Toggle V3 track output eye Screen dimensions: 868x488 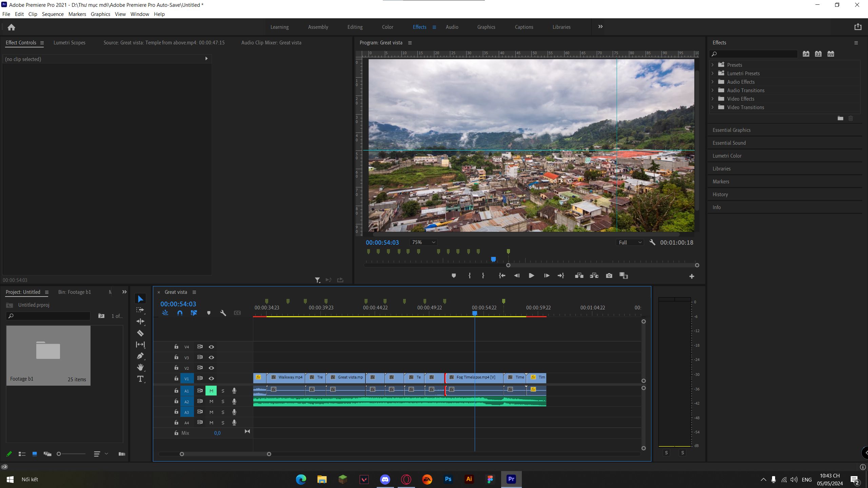click(x=211, y=358)
